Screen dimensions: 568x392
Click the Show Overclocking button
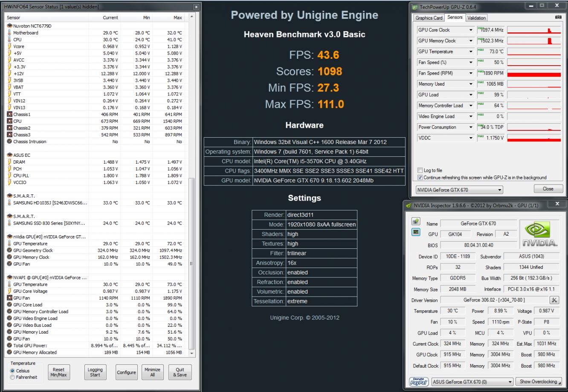539,382
